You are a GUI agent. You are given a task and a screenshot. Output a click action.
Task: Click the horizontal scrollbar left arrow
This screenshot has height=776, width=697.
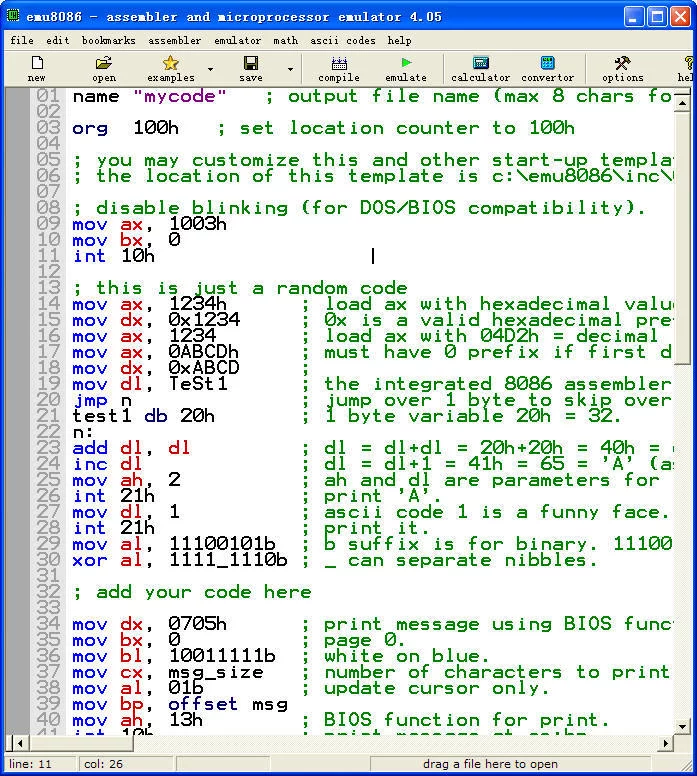pyautogui.click(x=20, y=743)
